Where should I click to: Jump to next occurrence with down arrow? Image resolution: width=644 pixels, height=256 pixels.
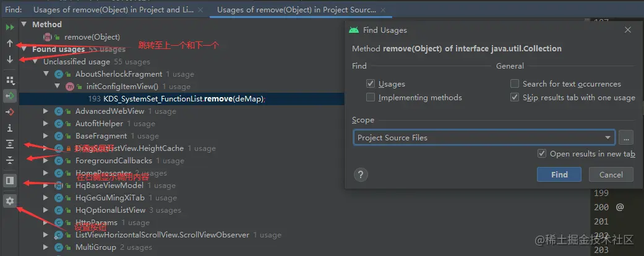click(x=10, y=59)
